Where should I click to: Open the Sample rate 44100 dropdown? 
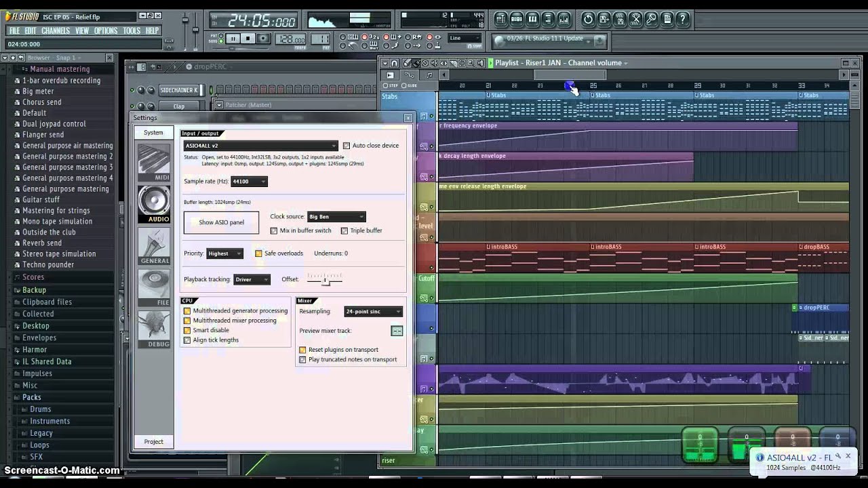pyautogui.click(x=249, y=182)
